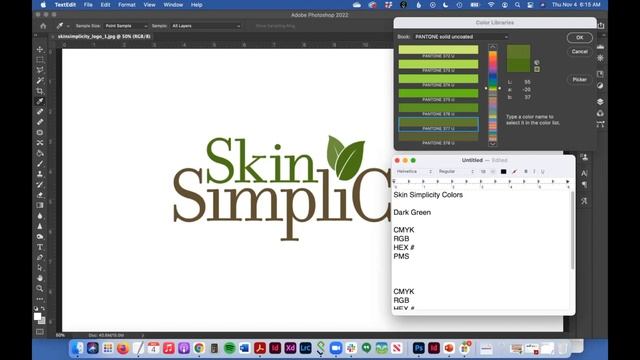Select the Lasso tool
640x360 pixels.
[x=40, y=70]
